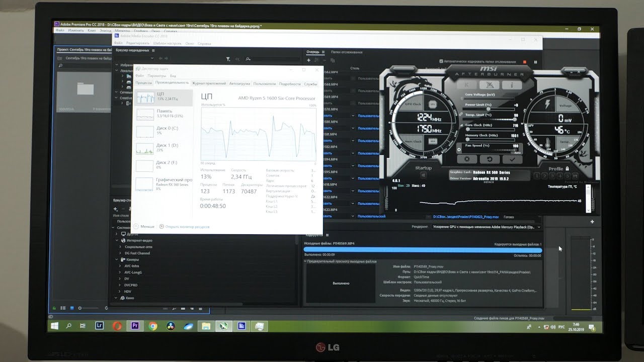
Task: Expand DG Fast Channel preset folder
Action: (120, 253)
